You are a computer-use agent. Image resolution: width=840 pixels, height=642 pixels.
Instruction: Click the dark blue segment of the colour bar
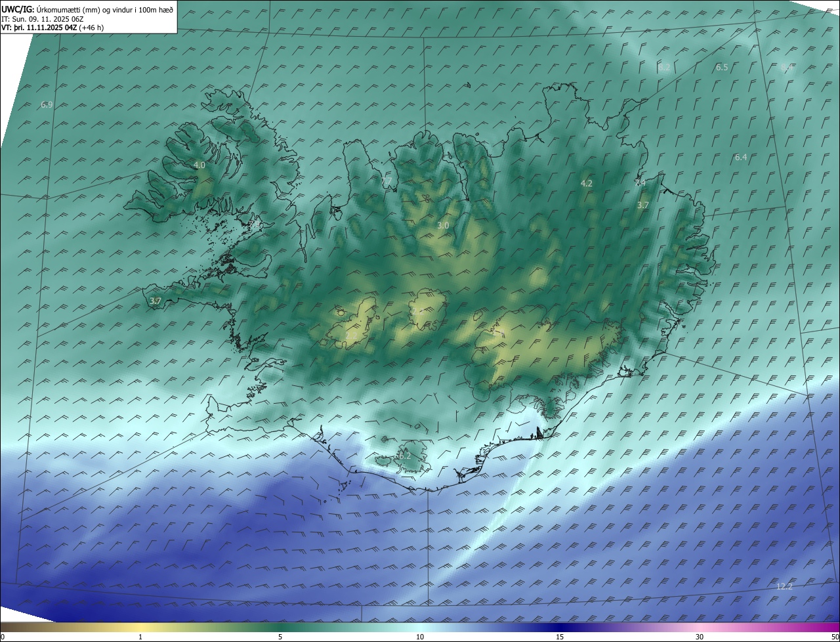tap(560, 627)
